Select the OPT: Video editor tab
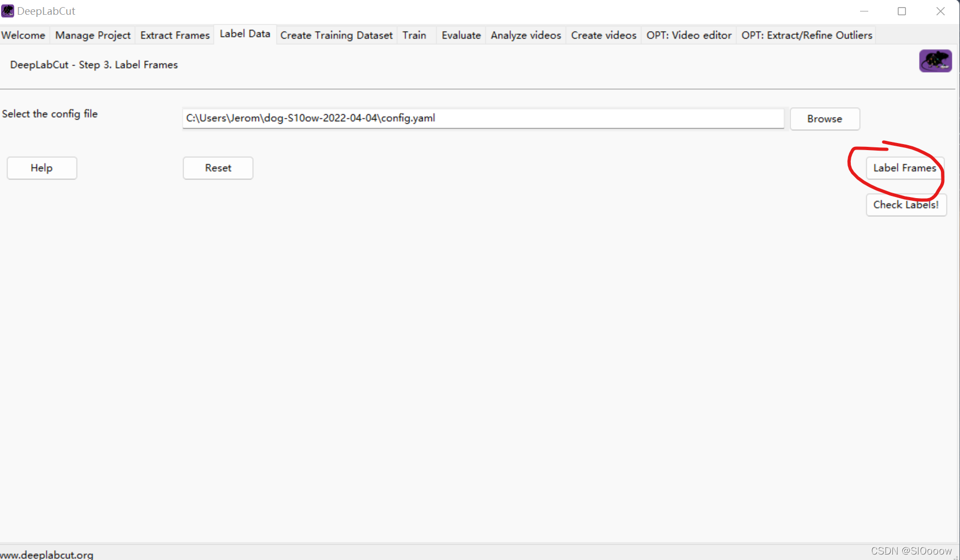Image resolution: width=960 pixels, height=560 pixels. 689,35
